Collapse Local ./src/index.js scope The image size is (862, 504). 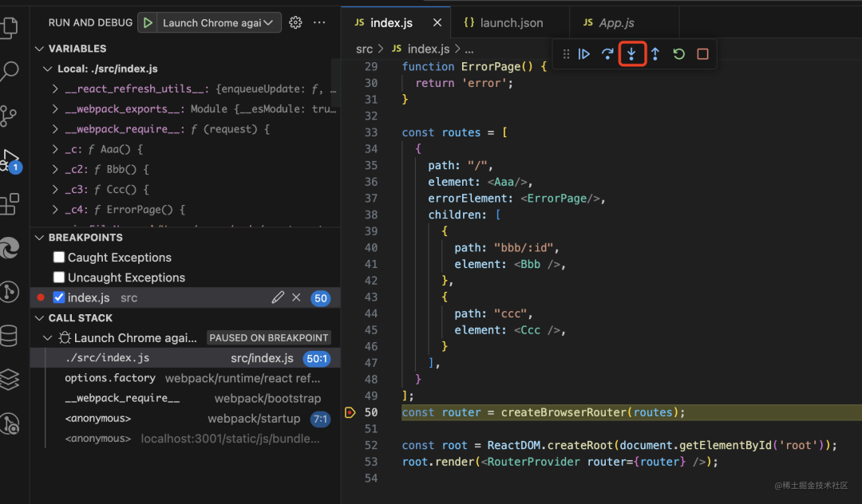(x=48, y=69)
